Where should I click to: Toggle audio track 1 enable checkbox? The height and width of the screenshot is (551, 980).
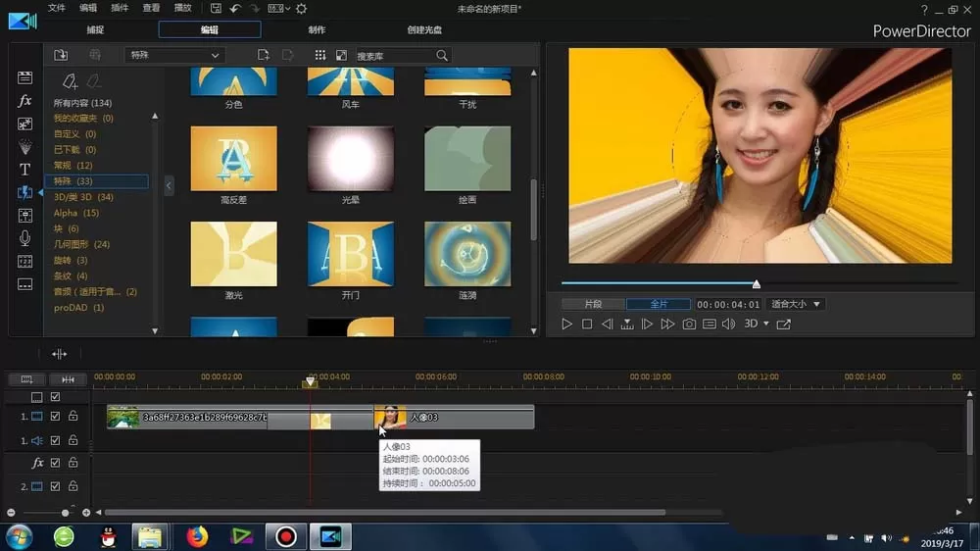(x=55, y=440)
